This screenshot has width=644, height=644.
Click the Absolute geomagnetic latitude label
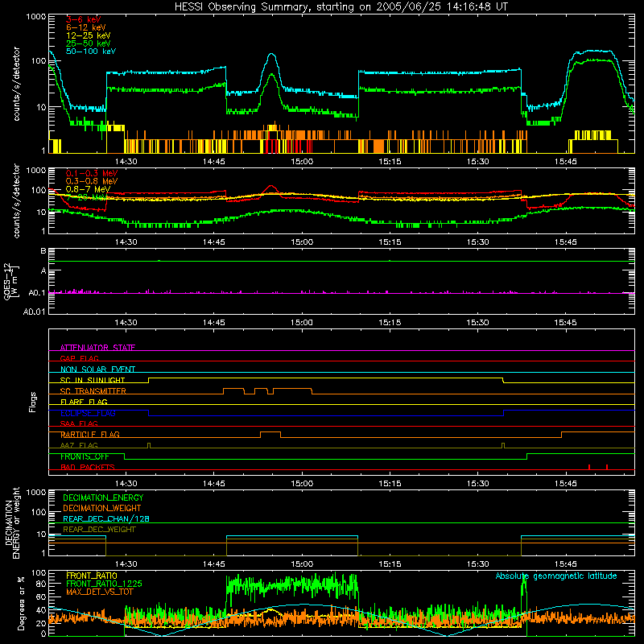pyautogui.click(x=556, y=576)
